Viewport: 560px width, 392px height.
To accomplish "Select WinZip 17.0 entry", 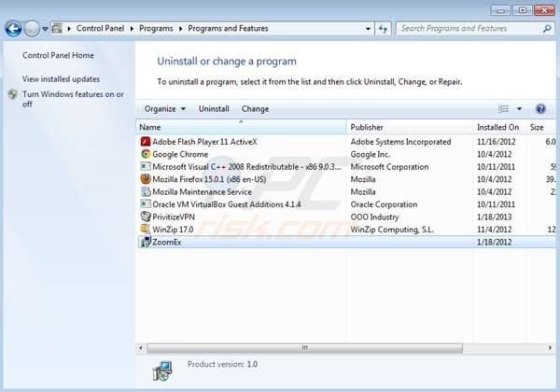I will tap(173, 230).
